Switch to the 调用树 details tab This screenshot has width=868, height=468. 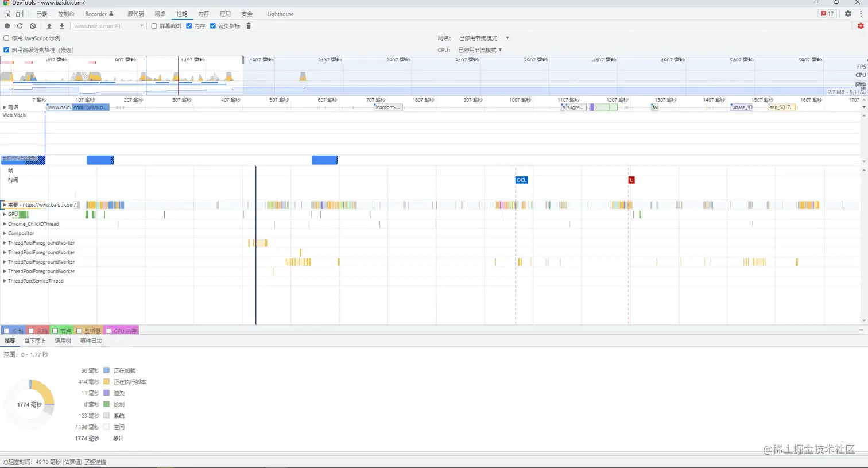63,341
